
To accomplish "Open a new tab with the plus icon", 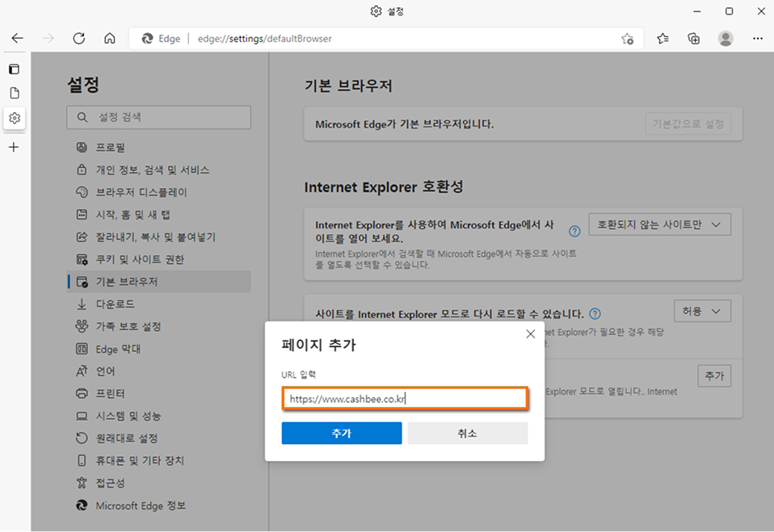I will [x=14, y=147].
